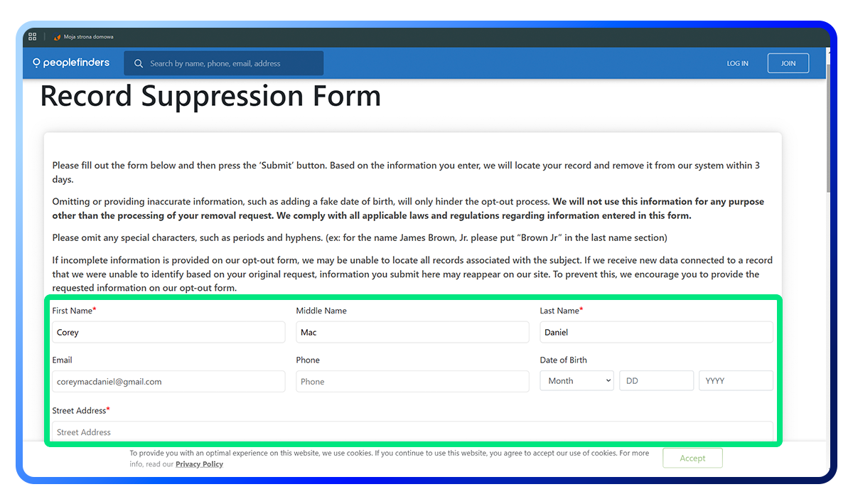Click the apps grid icon in browser toolbar
Screen dimensions: 853x504
point(32,36)
